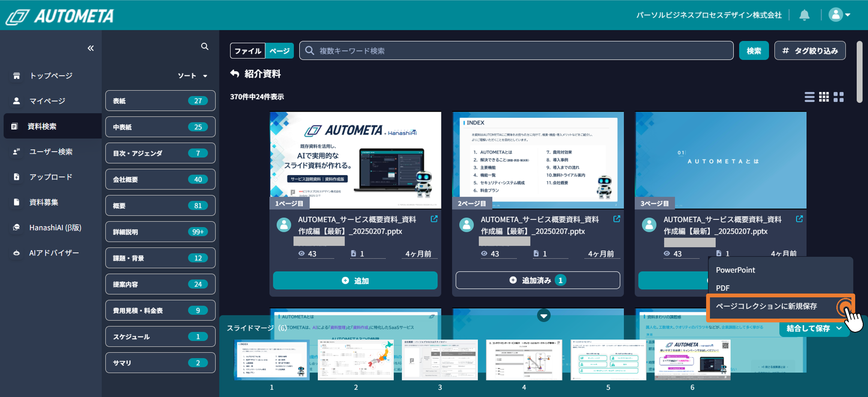Filter by サマリ tag
868x397 pixels.
pyautogui.click(x=161, y=363)
